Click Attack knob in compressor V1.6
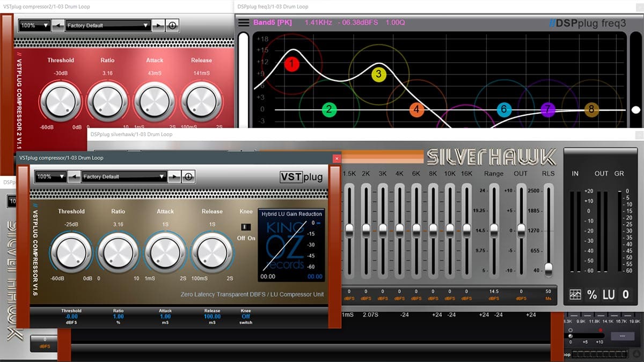The width and height of the screenshot is (644, 362). (165, 254)
